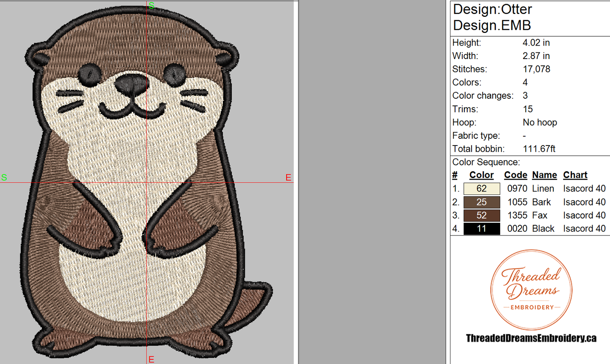Click the red 'E' marker right of the design
This screenshot has height=364, width=610.
point(288,178)
